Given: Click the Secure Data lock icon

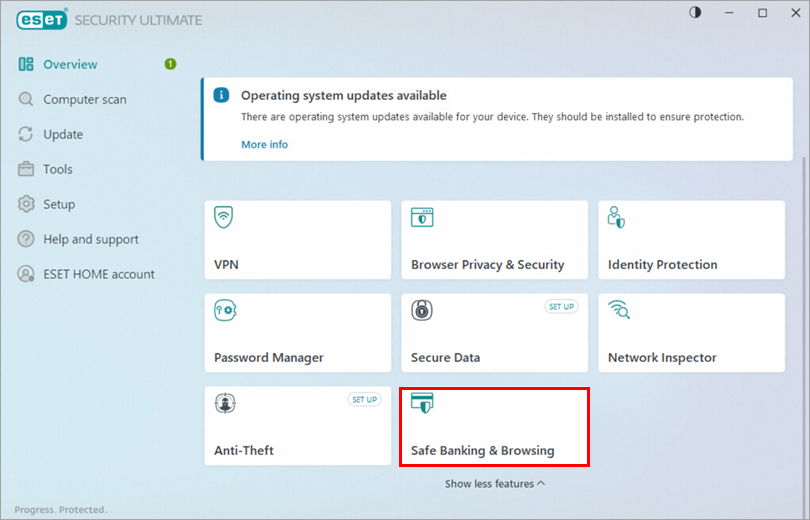Looking at the screenshot, I should (x=422, y=311).
